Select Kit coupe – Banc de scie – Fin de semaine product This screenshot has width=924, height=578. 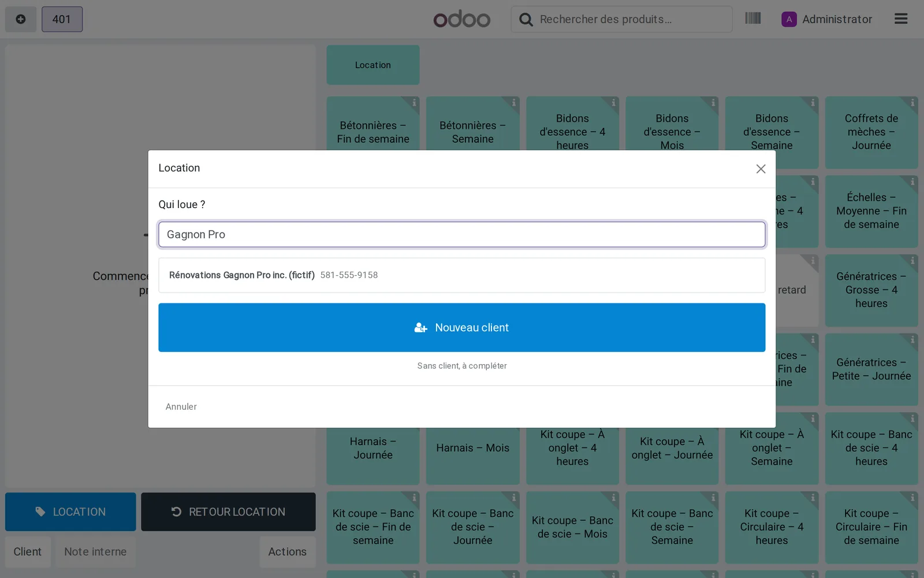click(x=373, y=527)
